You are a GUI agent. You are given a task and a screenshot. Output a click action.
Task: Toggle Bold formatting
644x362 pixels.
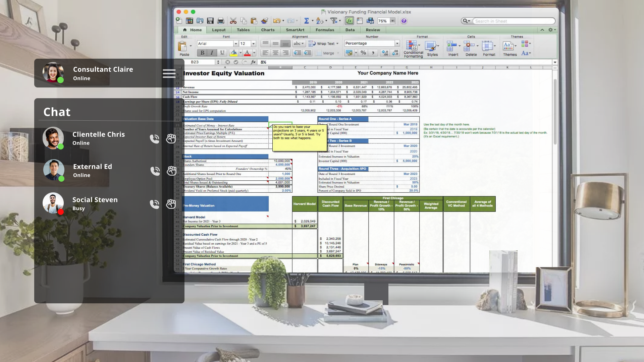click(x=202, y=53)
